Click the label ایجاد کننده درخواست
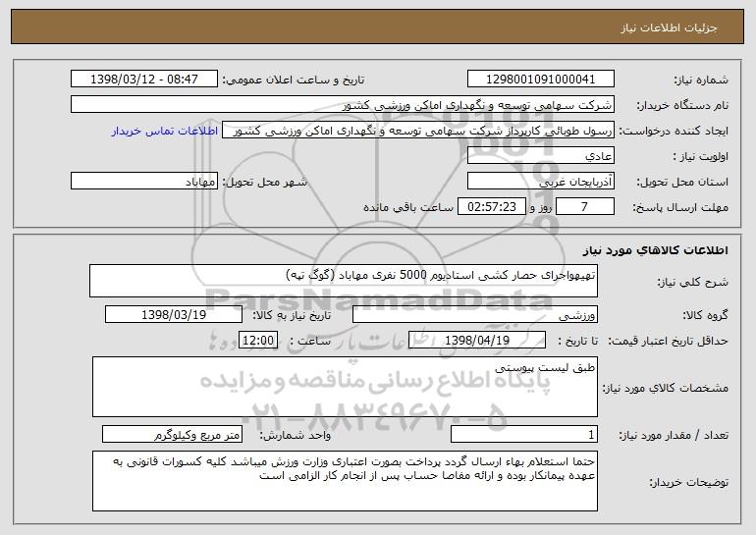Image resolution: width=756 pixels, height=535 pixels. click(674, 132)
